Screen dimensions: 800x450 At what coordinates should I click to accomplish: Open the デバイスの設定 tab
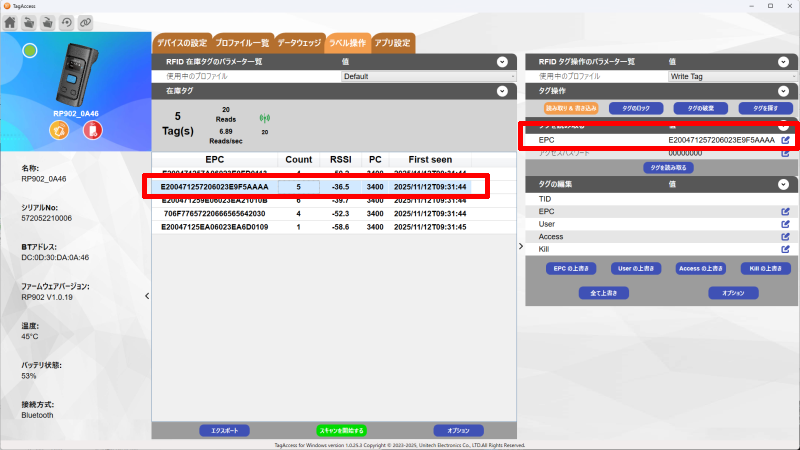click(181, 43)
